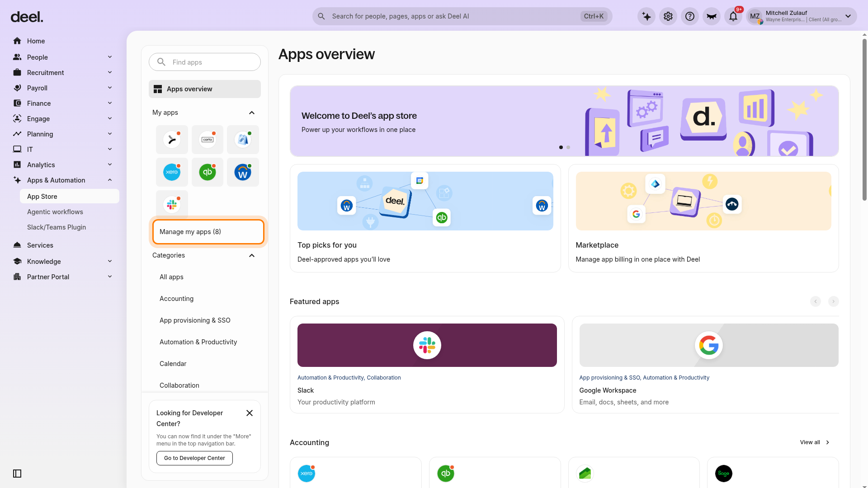Click the page vertical scrollbar

click(x=864, y=120)
